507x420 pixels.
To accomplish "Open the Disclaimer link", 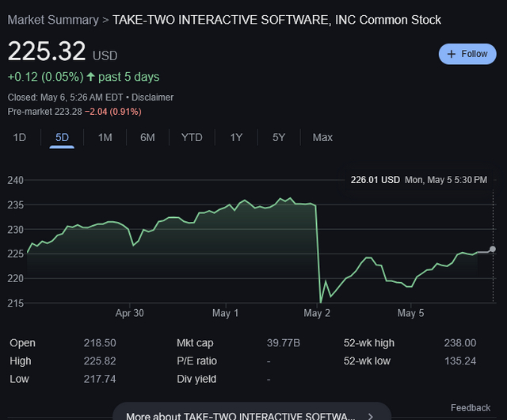I will coord(152,97).
